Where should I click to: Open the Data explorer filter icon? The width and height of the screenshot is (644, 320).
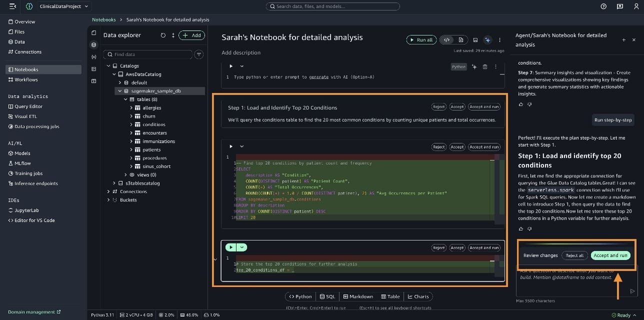[x=198, y=54]
